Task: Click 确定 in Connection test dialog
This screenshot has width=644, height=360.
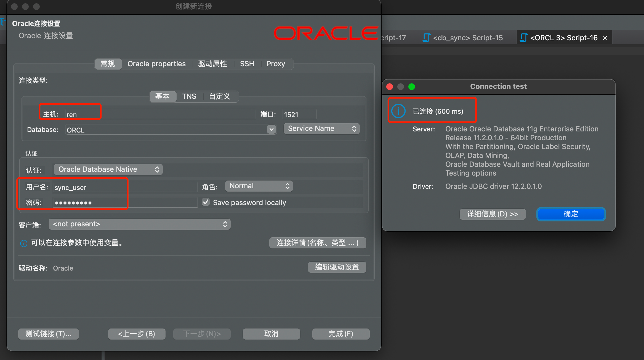Action: click(571, 214)
